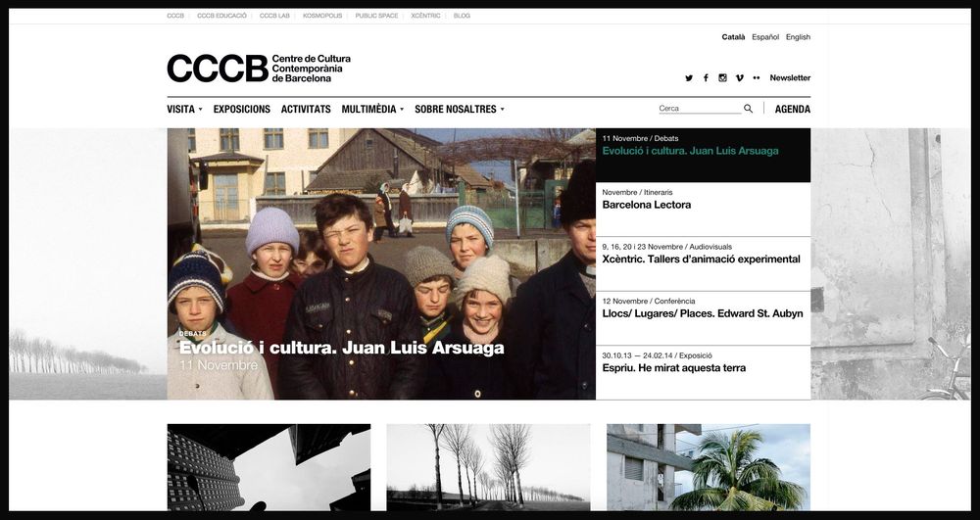Open the CCCB Facebook page icon
The width and height of the screenshot is (980, 520).
point(706,78)
